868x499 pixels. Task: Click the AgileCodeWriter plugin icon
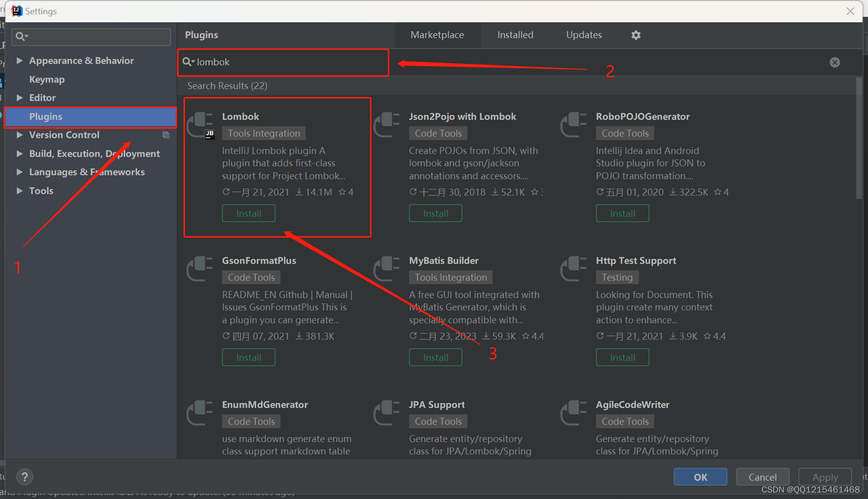click(x=574, y=413)
